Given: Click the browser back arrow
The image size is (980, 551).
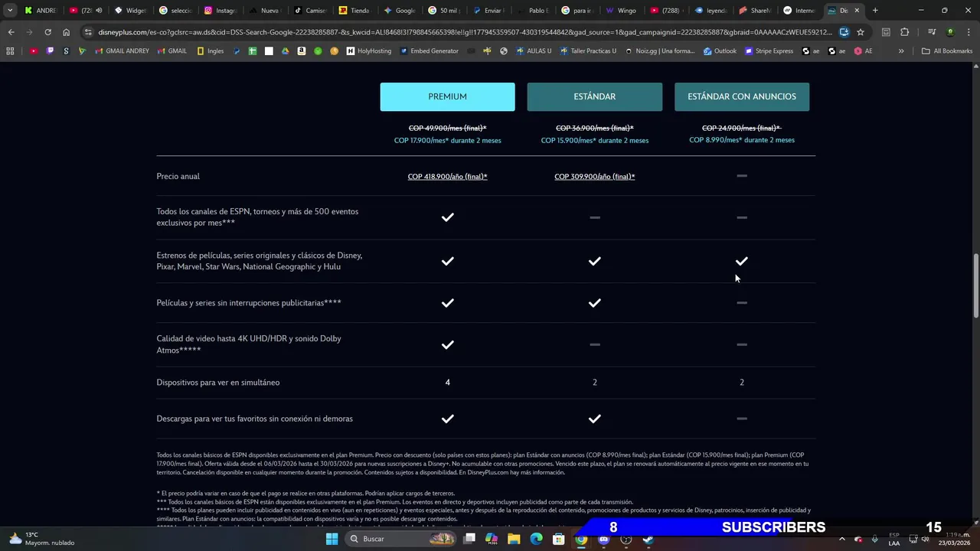Looking at the screenshot, I should 11,32.
